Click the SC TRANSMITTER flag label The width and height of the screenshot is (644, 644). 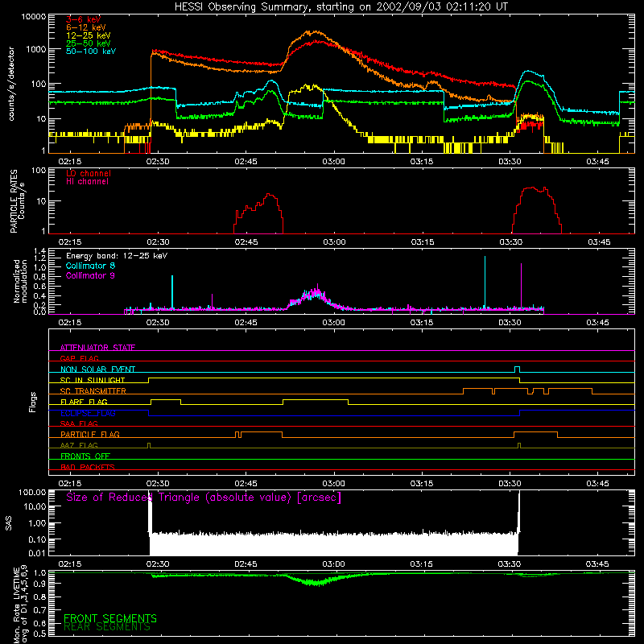93,390
